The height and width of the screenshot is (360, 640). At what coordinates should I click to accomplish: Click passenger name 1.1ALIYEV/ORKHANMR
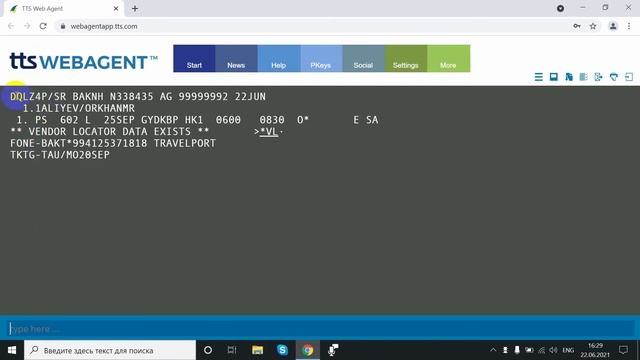click(x=79, y=108)
